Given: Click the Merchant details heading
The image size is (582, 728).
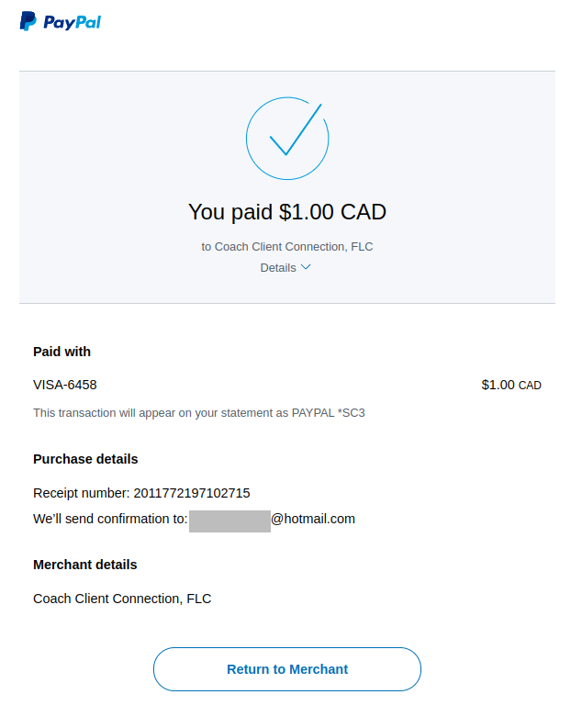Looking at the screenshot, I should click(85, 565).
